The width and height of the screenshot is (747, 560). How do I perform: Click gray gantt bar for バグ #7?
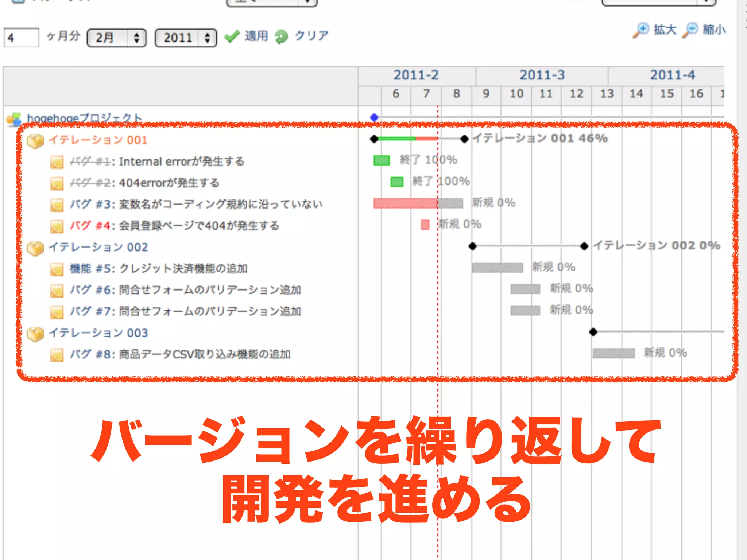(x=525, y=311)
